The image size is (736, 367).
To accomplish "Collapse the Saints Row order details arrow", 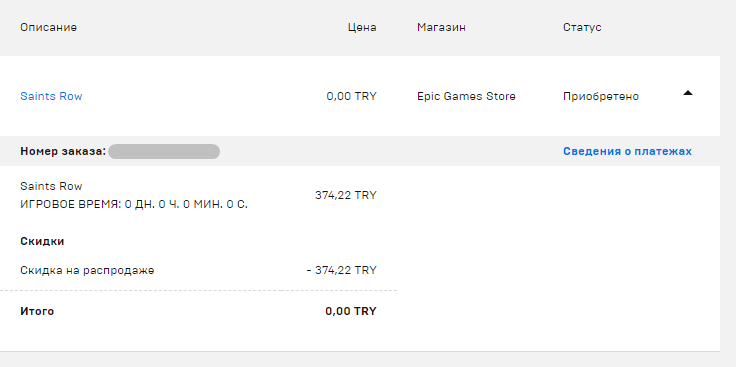I will click(688, 93).
